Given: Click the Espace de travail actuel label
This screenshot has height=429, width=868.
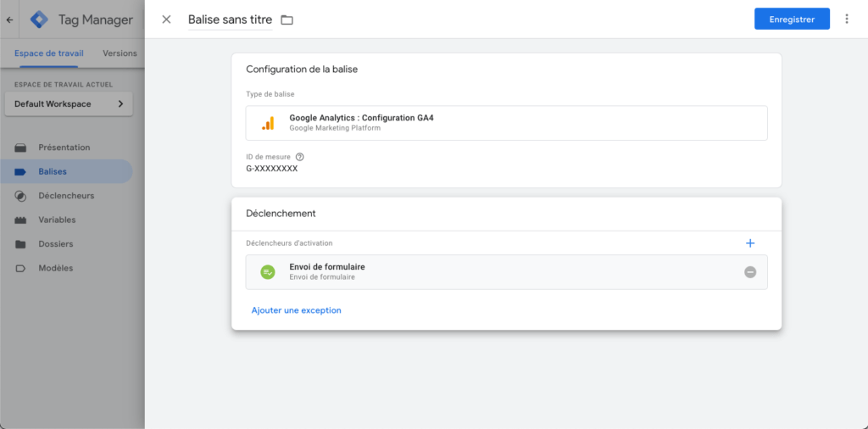Looking at the screenshot, I should (x=64, y=85).
